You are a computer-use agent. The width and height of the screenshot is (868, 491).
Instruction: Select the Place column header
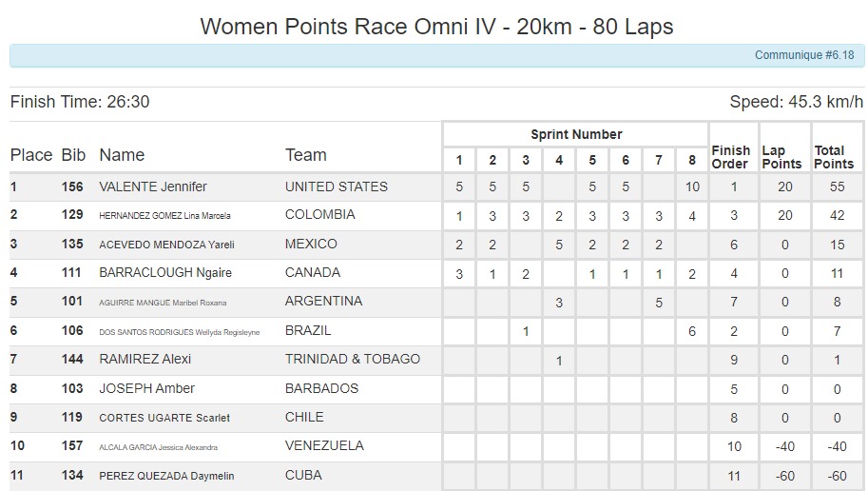click(31, 155)
